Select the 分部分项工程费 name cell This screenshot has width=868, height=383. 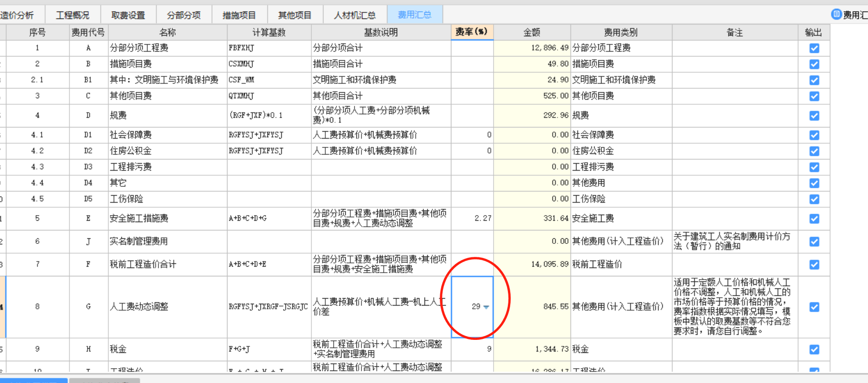168,48
